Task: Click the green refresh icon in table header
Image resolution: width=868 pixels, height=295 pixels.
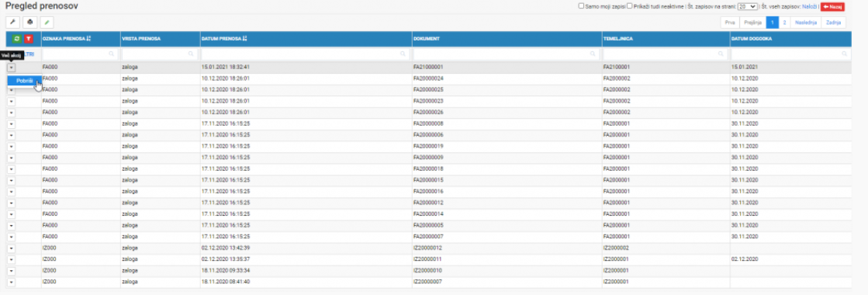Action: (x=16, y=39)
